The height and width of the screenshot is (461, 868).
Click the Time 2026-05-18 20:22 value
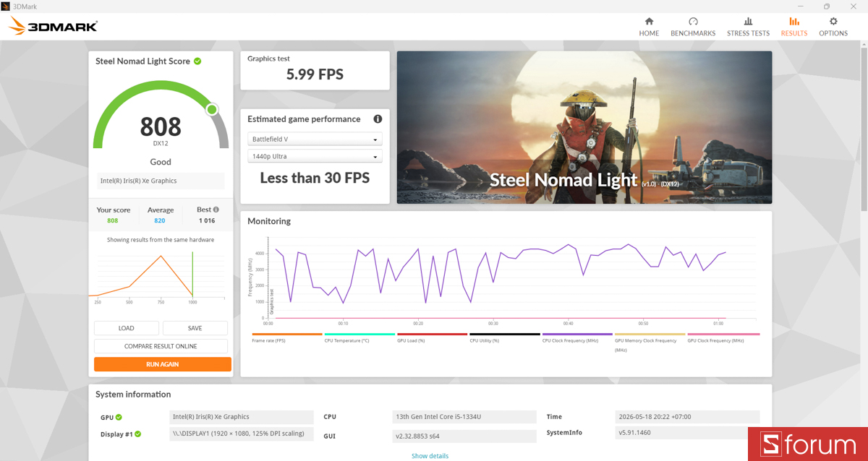pos(688,417)
